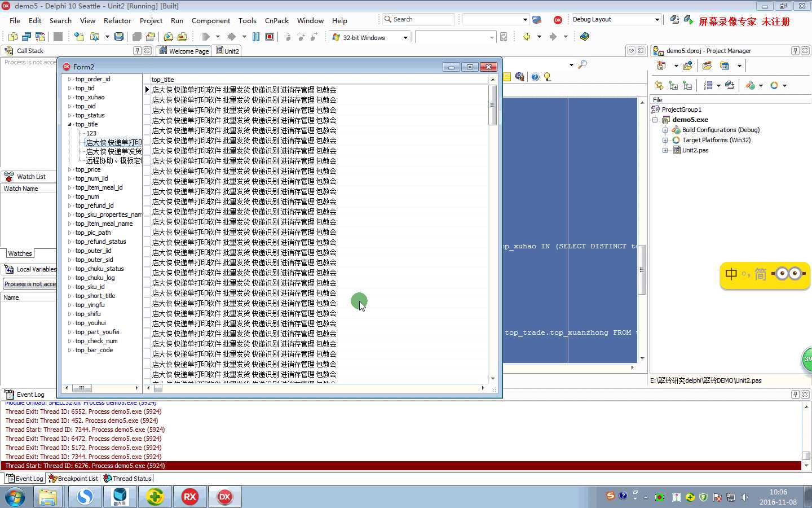The image size is (812, 508).
Task: Switch to the Welcome Page tab
Action: [x=184, y=51]
